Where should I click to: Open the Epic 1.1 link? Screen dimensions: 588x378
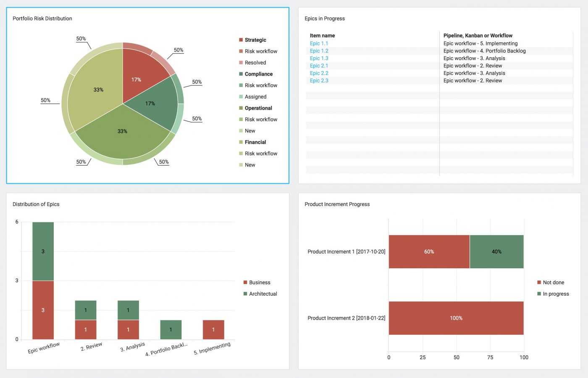[x=319, y=43]
